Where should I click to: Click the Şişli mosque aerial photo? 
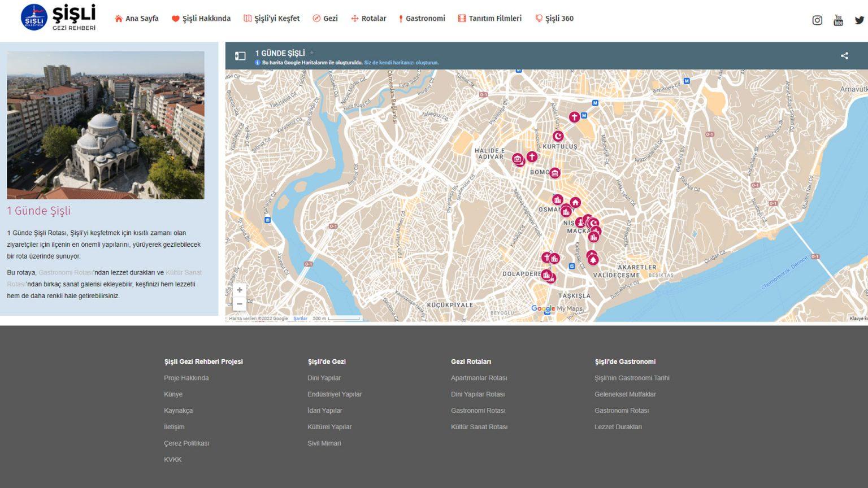tap(106, 125)
